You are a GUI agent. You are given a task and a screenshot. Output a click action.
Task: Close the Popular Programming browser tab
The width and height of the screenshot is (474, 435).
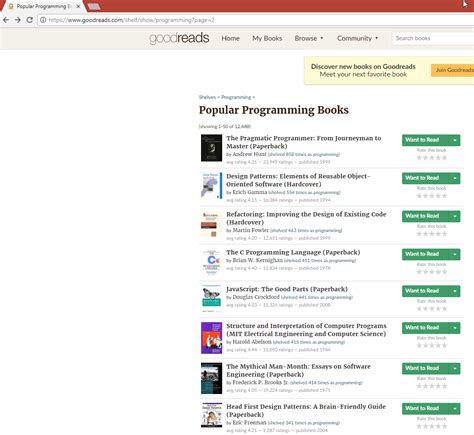(78, 6)
